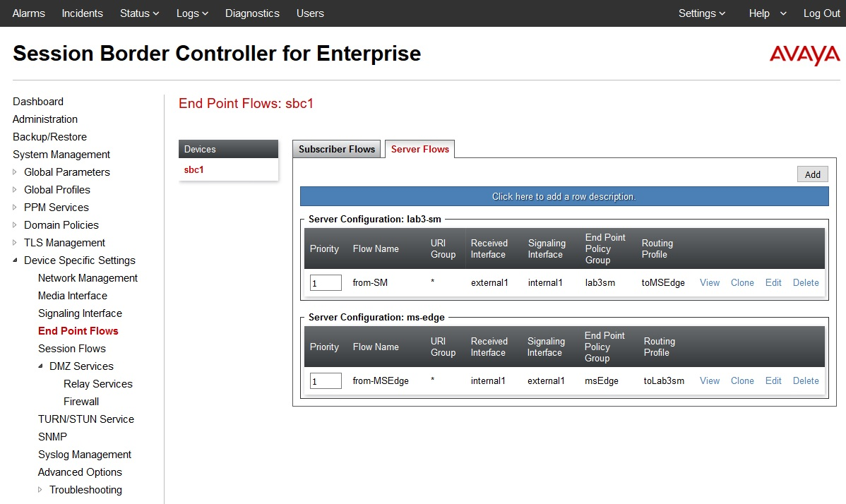Screen dimensions: 846x504
Task: Click the lab3sm policy group cell
Action: (x=600, y=282)
